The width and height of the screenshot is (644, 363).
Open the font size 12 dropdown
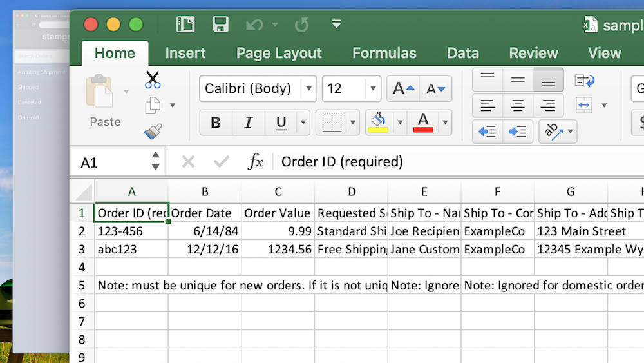(x=373, y=88)
